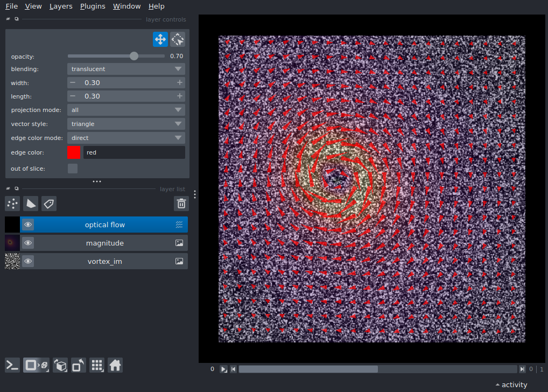The width and height of the screenshot is (548, 392).
Task: Reset the view with home button
Action: 115,365
